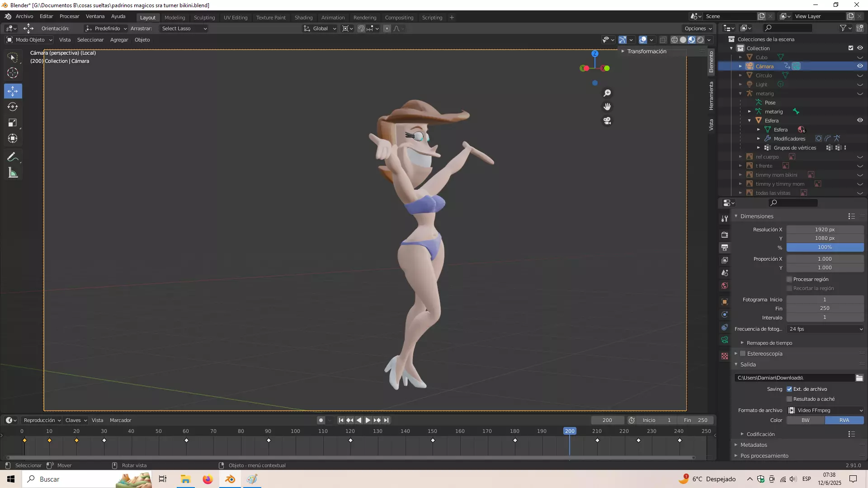Select BW color mode button
Viewport: 868px width, 488px height.
click(x=806, y=420)
